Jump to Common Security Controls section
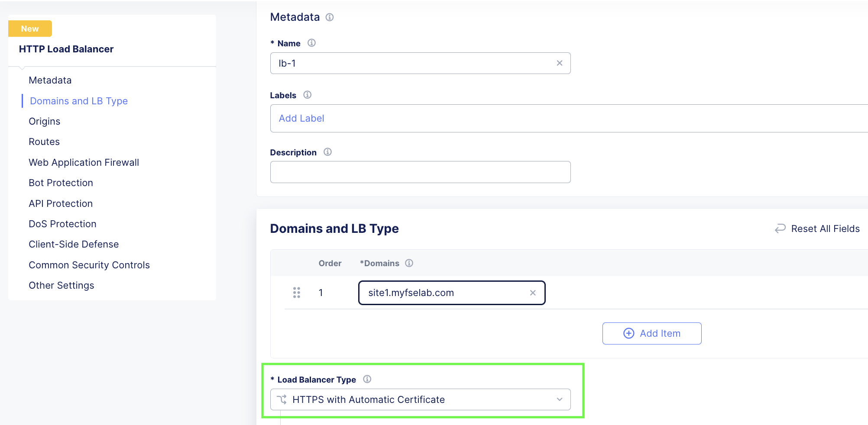Image resolution: width=868 pixels, height=425 pixels. point(89,265)
